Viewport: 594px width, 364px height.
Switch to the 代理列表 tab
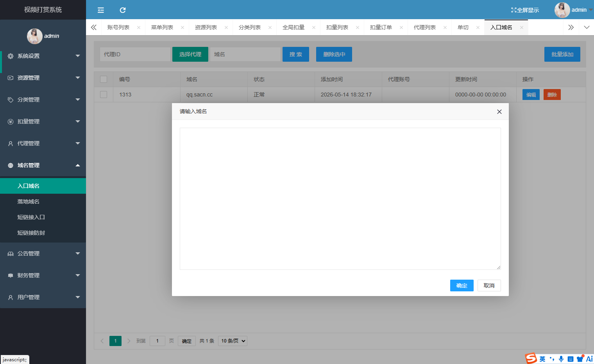424,27
